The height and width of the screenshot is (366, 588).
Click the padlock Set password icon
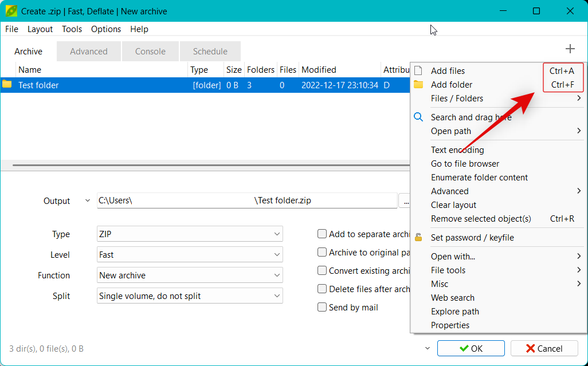pyautogui.click(x=418, y=237)
